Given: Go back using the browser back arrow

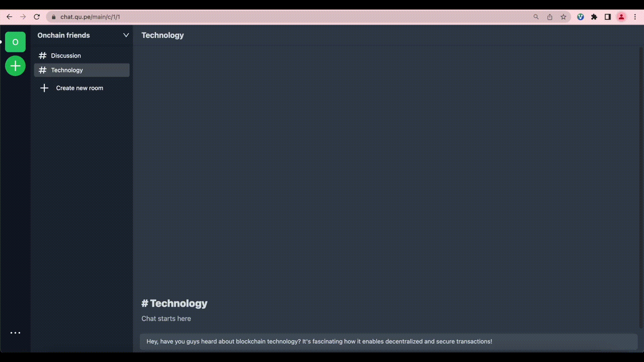Looking at the screenshot, I should 9,17.
